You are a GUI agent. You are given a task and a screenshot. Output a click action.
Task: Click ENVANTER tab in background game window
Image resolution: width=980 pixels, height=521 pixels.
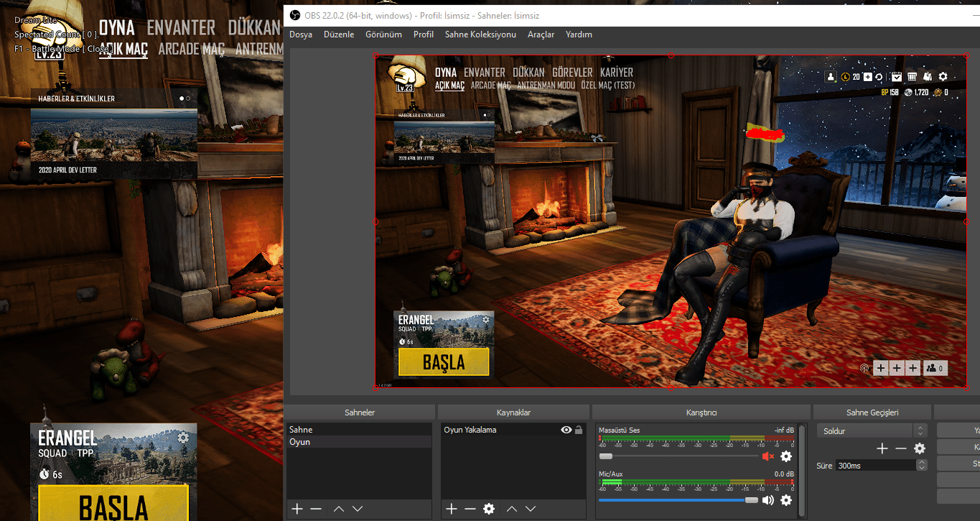coord(181,27)
